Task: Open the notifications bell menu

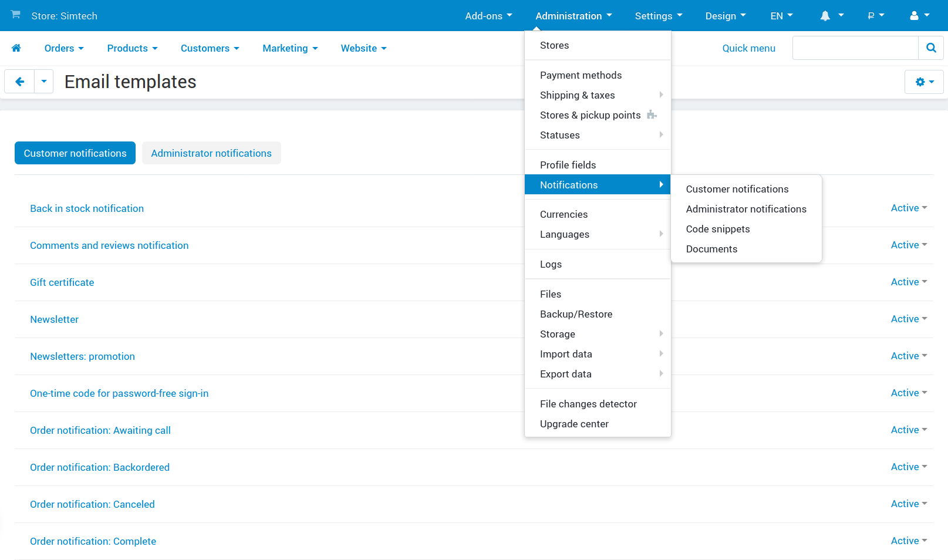Action: click(x=831, y=16)
